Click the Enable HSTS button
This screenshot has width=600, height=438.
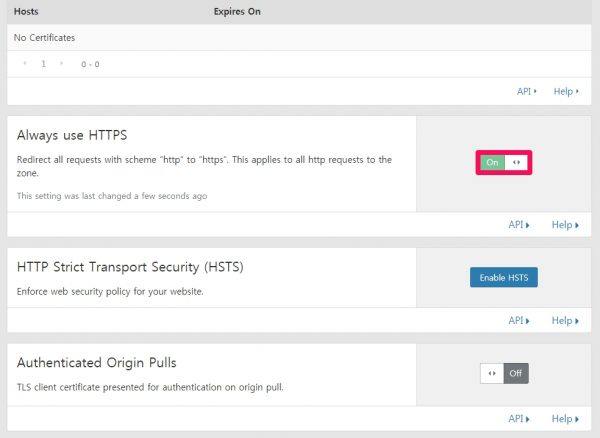(x=503, y=277)
